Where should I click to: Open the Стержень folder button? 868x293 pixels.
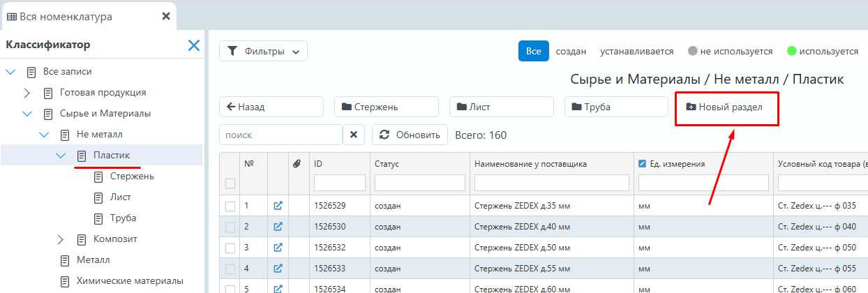tap(386, 107)
